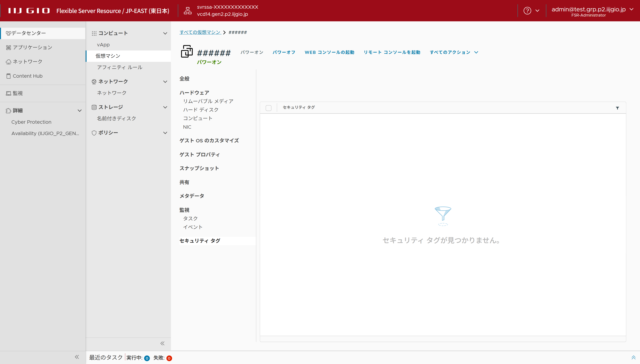Image resolution: width=640 pixels, height=364 pixels.
Task: Click the running tasks count badge
Action: 147,358
